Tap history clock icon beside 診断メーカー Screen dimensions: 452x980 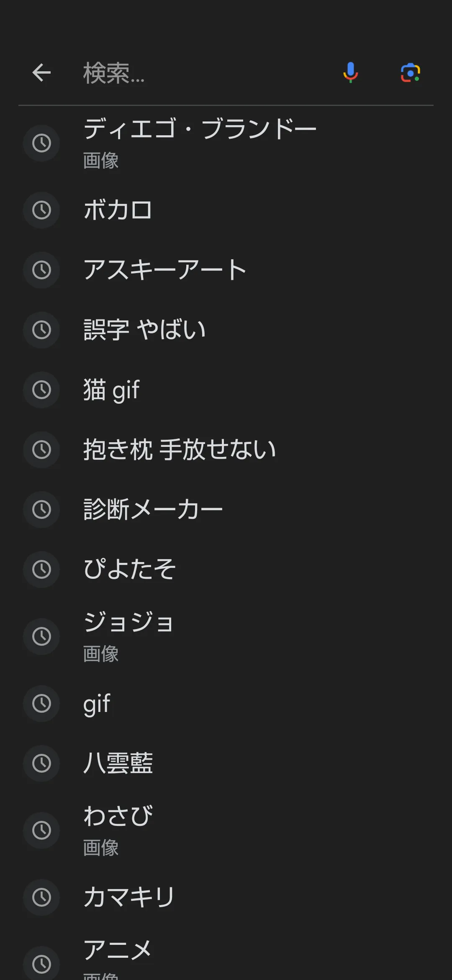41,509
